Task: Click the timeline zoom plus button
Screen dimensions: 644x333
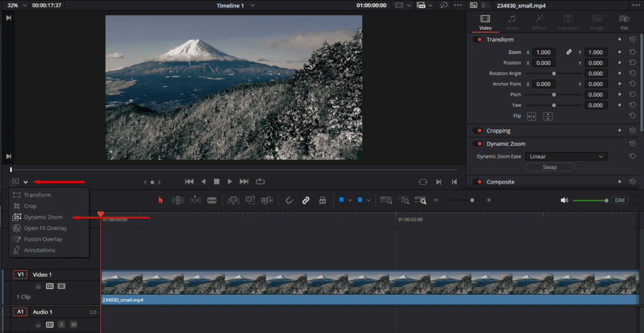Action: pyautogui.click(x=489, y=200)
